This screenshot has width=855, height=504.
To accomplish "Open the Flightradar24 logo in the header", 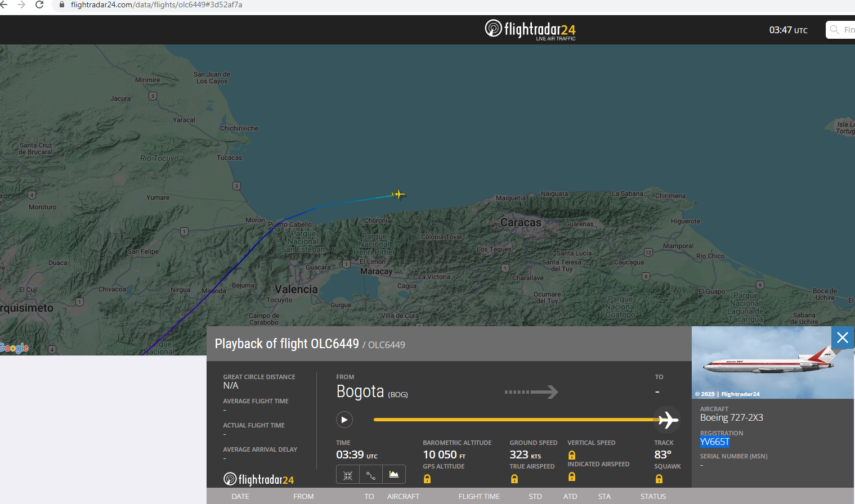I will click(530, 30).
